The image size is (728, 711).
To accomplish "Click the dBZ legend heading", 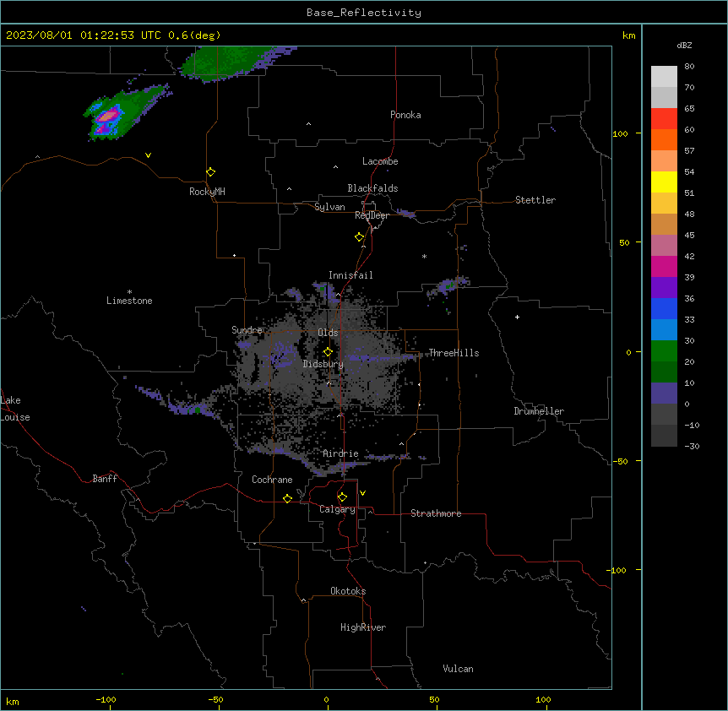I will (684, 45).
